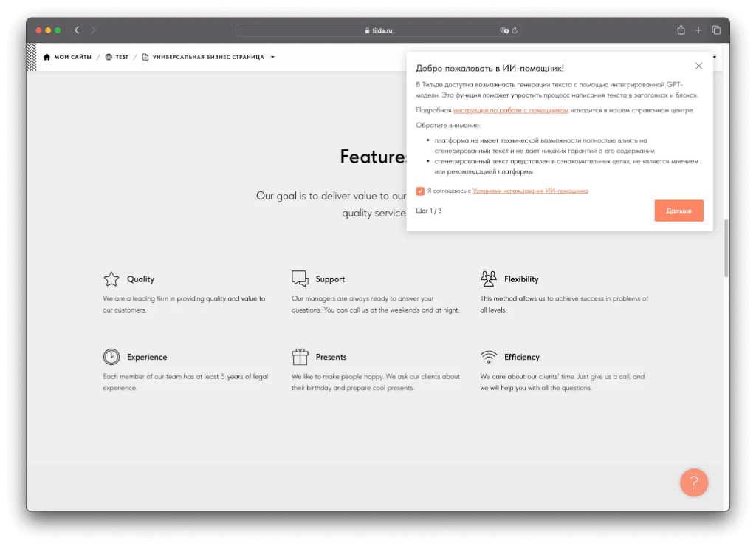Click the orange help question mark button

693,482
